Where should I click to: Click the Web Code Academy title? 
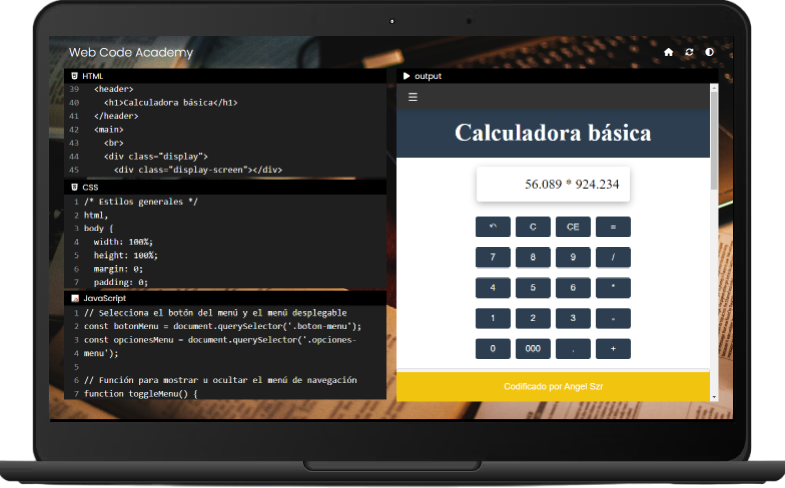[x=131, y=52]
